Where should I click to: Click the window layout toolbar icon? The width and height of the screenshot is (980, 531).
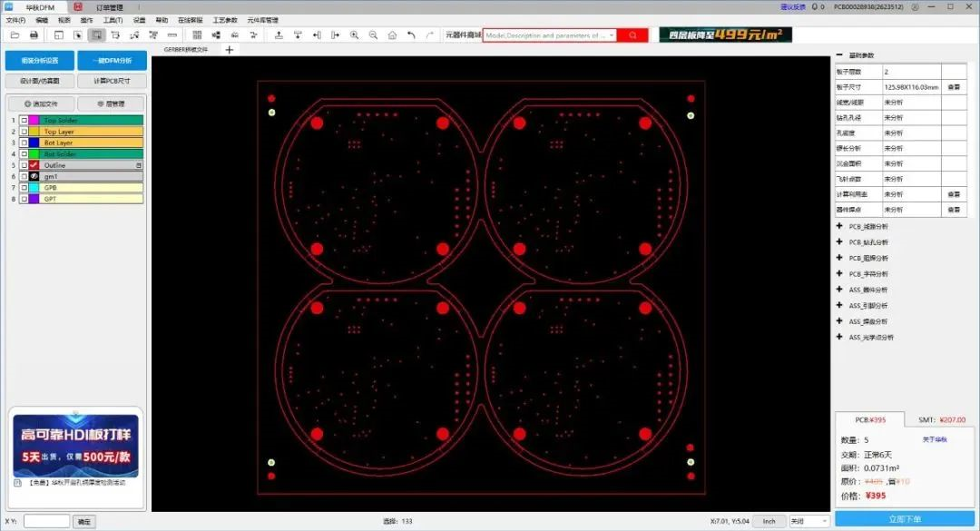(59, 35)
